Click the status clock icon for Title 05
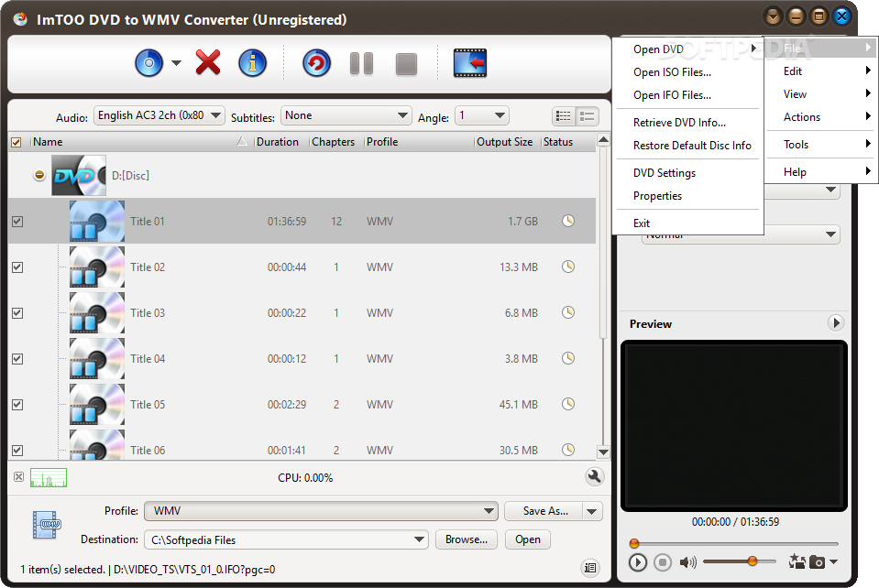879x588 pixels. click(568, 404)
